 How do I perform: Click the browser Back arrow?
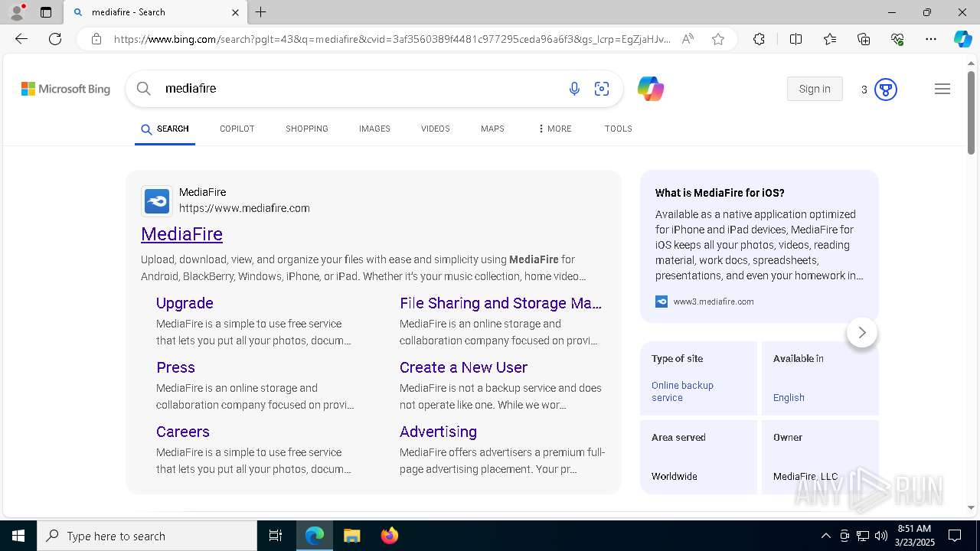[x=21, y=39]
